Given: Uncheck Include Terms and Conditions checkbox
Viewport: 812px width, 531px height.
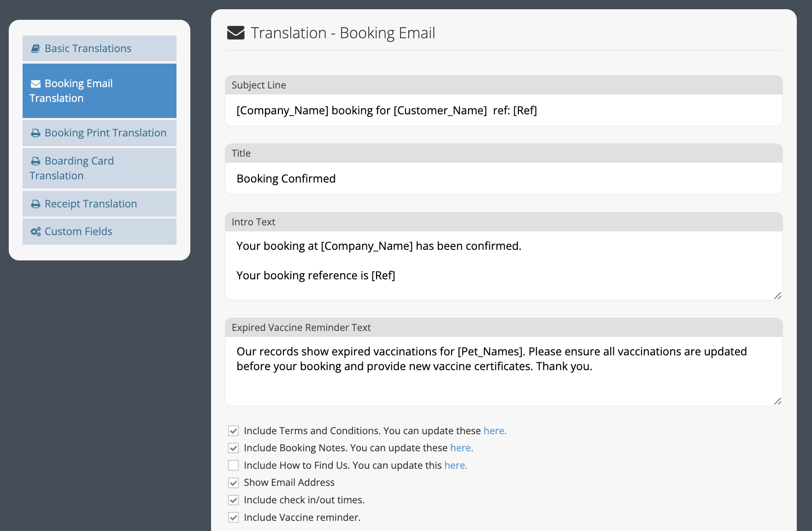Looking at the screenshot, I should (234, 431).
